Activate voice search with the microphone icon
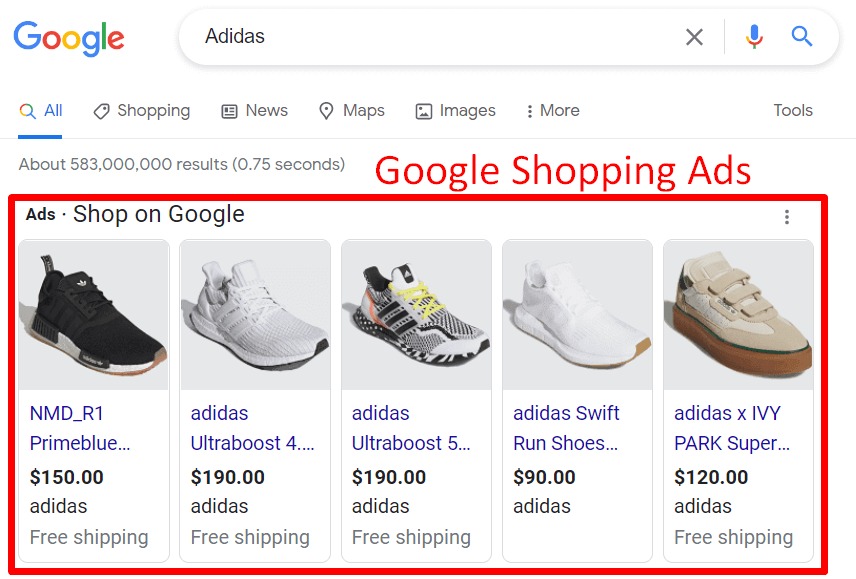The width and height of the screenshot is (856, 579). click(753, 36)
